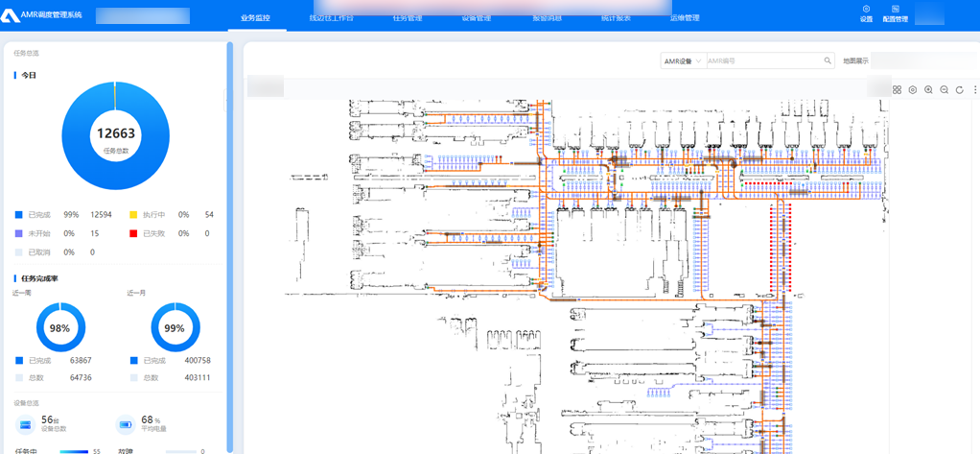
Task: Click the 任务管理 navigation item
Action: [x=407, y=18]
